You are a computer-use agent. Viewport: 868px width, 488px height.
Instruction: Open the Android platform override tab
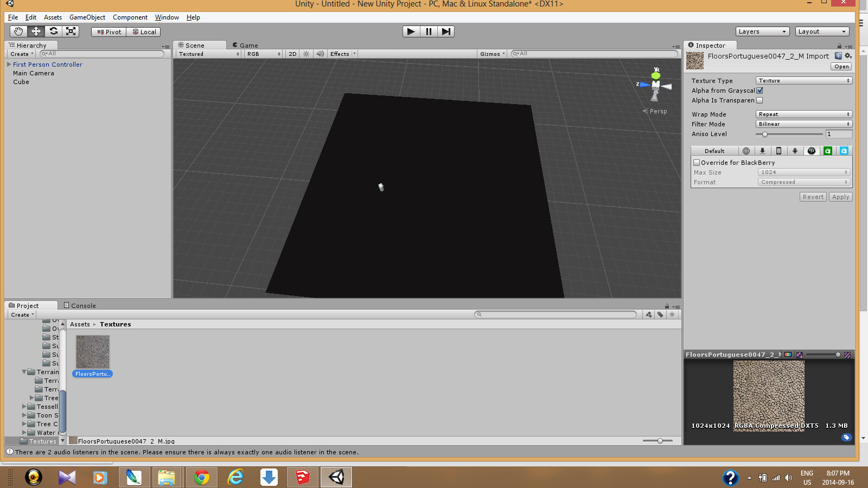point(795,151)
